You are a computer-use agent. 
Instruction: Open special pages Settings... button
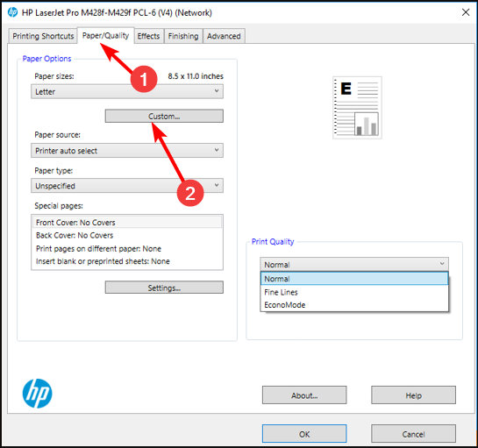tap(164, 288)
